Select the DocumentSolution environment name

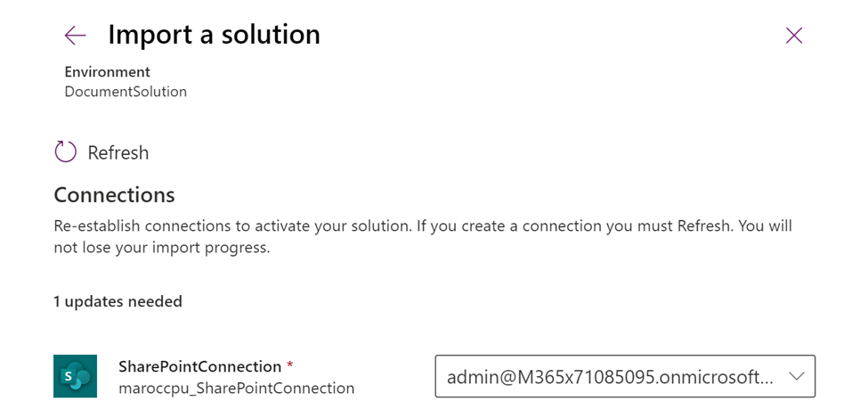[x=126, y=91]
